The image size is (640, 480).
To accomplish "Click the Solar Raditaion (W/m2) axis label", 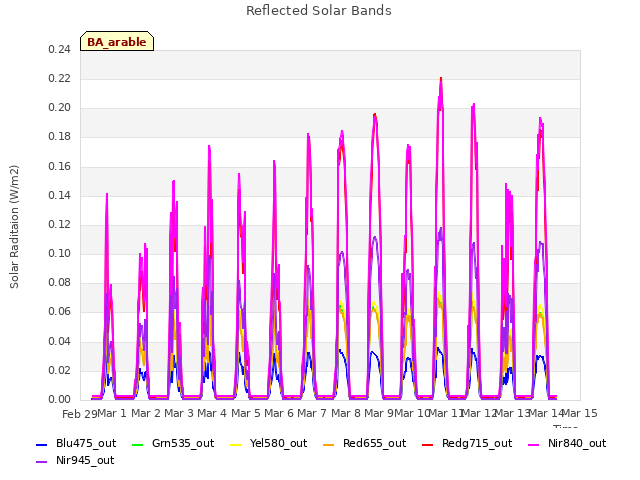I will tap(14, 227).
